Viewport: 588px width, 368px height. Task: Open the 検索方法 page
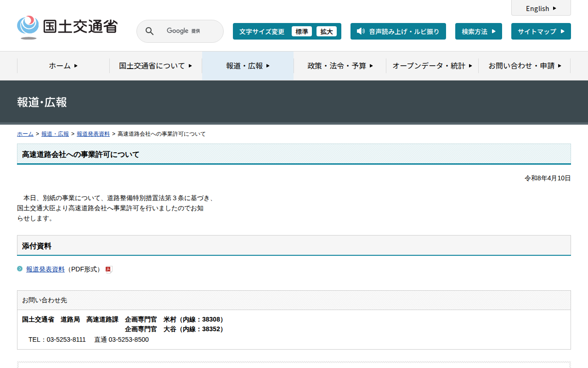coord(479,31)
